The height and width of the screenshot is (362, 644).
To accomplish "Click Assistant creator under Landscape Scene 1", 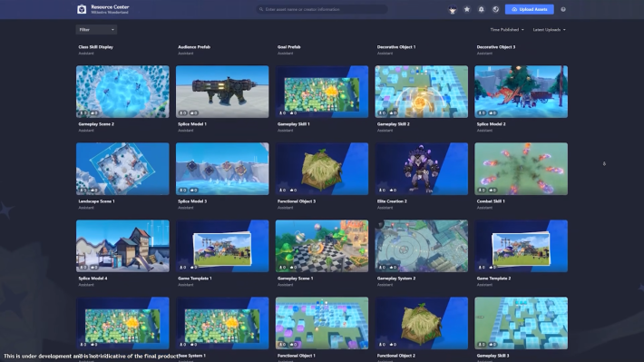I will point(86,208).
